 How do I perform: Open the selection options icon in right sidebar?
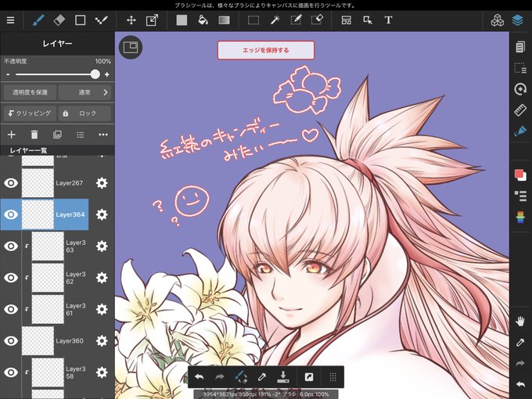(x=520, y=68)
